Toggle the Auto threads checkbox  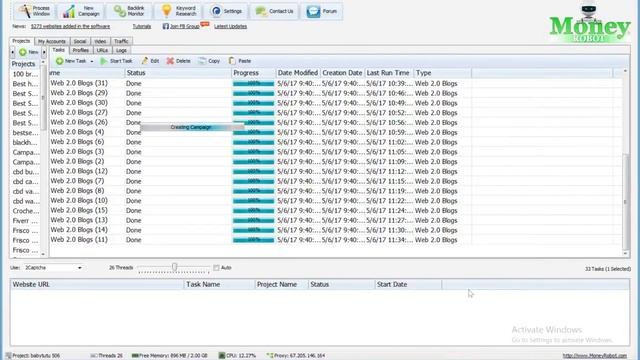(216, 268)
